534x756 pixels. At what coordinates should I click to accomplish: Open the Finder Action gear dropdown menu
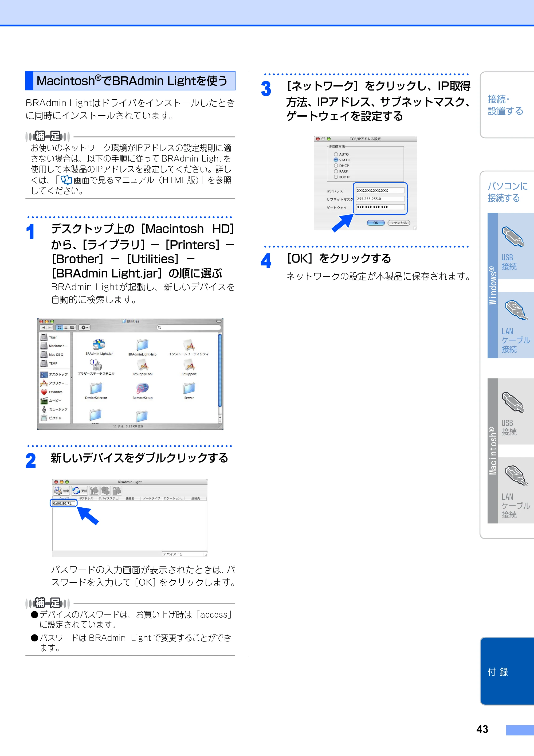point(85,327)
